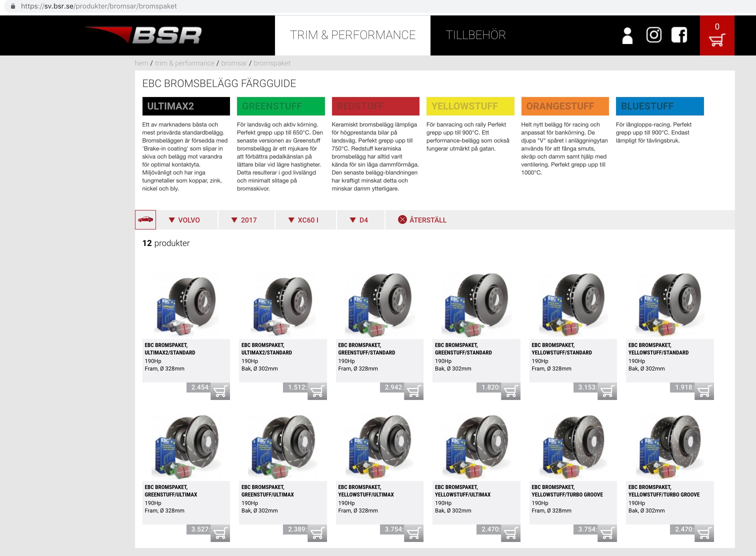
Task: Open Ultimax2/Standard Fram 328mm product image
Action: 186,305
